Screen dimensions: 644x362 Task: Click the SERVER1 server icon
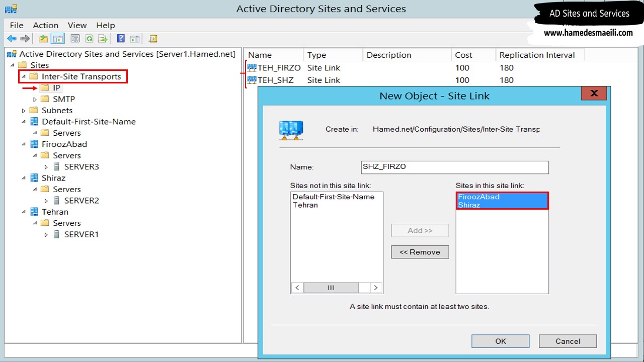point(56,234)
